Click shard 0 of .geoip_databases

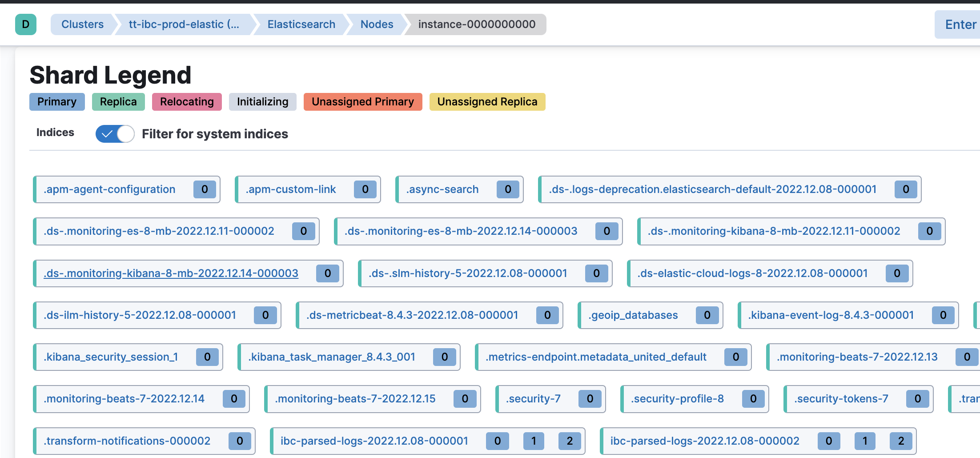[x=707, y=315]
